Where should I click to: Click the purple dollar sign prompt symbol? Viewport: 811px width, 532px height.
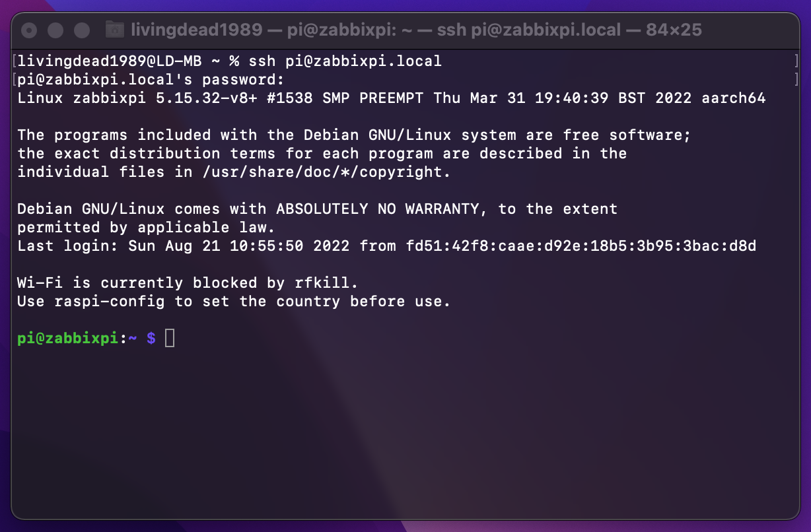point(151,338)
